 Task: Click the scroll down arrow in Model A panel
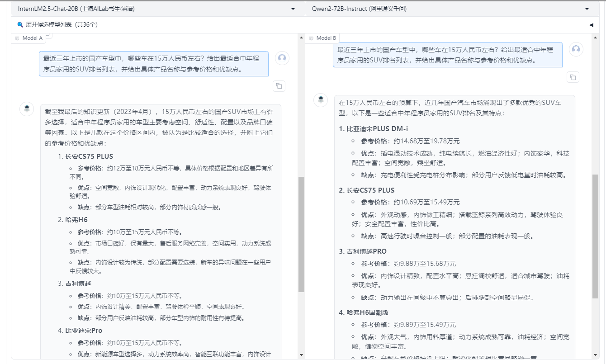[301, 355]
